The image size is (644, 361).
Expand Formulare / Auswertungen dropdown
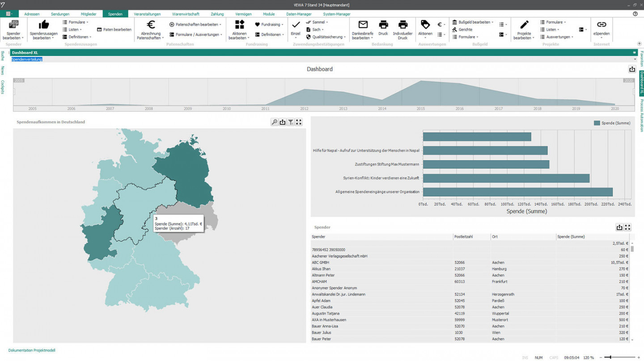tap(195, 34)
